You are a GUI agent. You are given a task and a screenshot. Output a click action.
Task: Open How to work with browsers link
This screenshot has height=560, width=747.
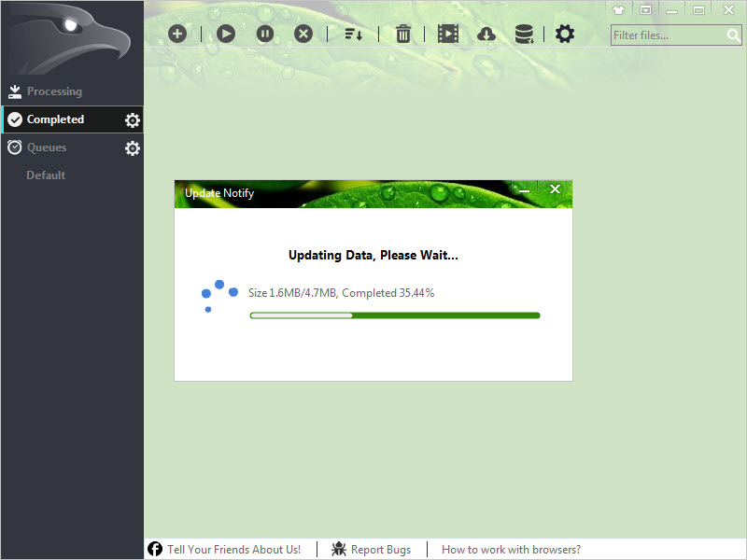tap(511, 549)
